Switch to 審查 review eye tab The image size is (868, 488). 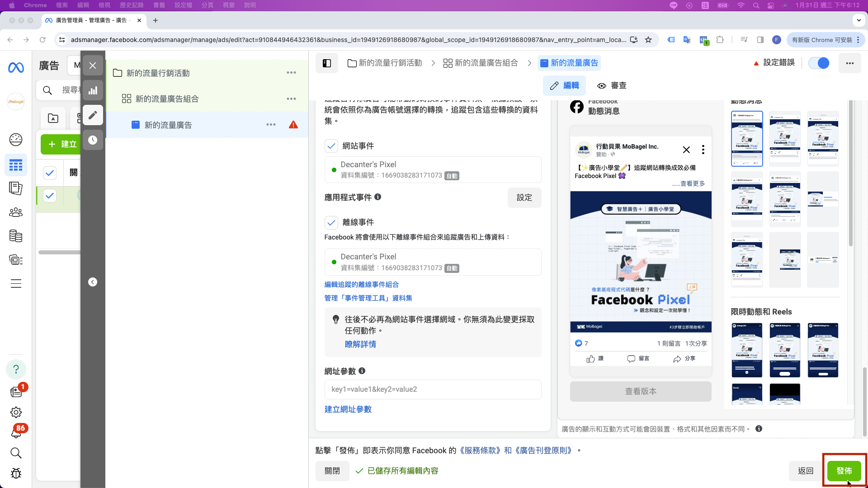coord(612,86)
